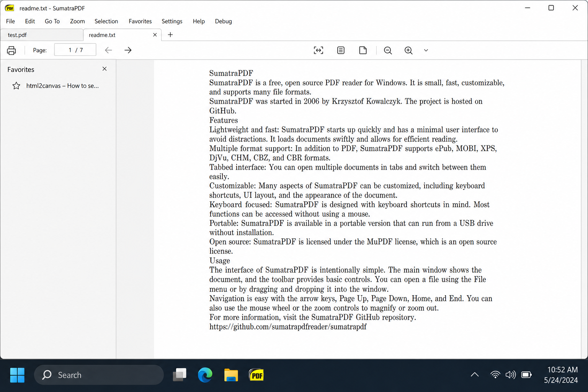Screen dimensions: 588x392
Task: Open the Selection menu
Action: click(x=106, y=21)
